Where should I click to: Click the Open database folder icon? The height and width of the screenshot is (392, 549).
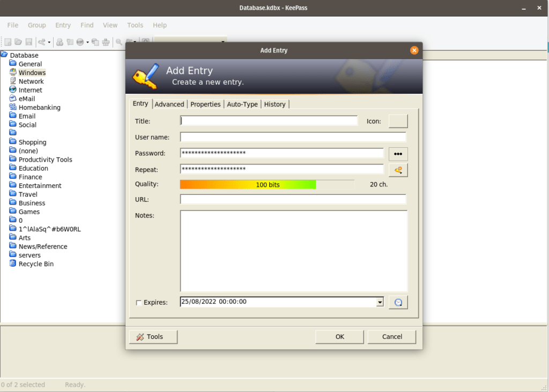point(18,42)
